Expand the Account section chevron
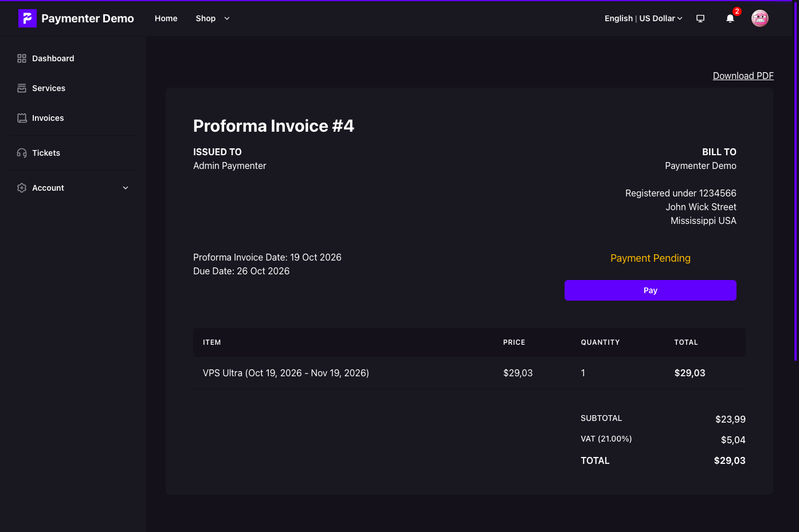The height and width of the screenshot is (532, 799). pos(126,188)
